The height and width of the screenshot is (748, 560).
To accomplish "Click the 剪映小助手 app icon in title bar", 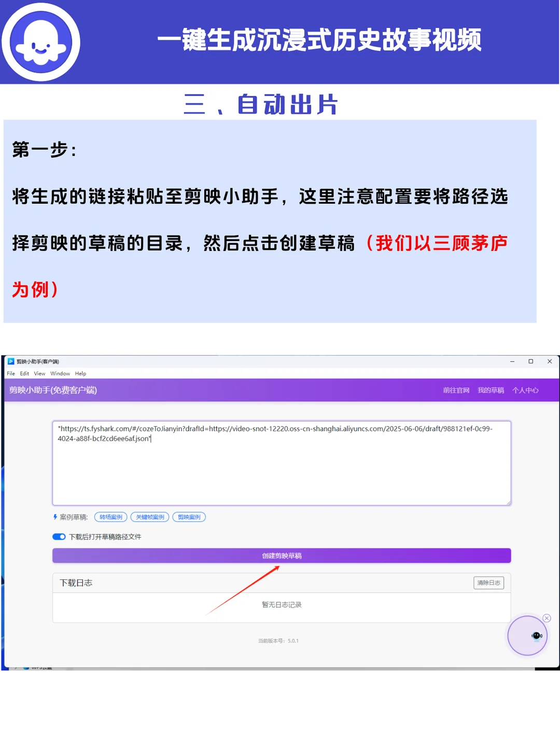I will pos(11,361).
